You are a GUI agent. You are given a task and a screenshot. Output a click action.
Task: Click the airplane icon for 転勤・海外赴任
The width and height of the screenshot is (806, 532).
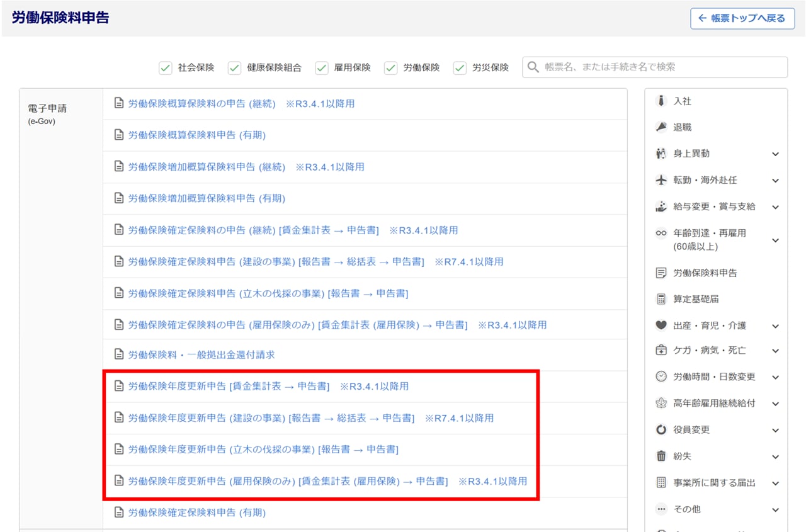point(661,180)
